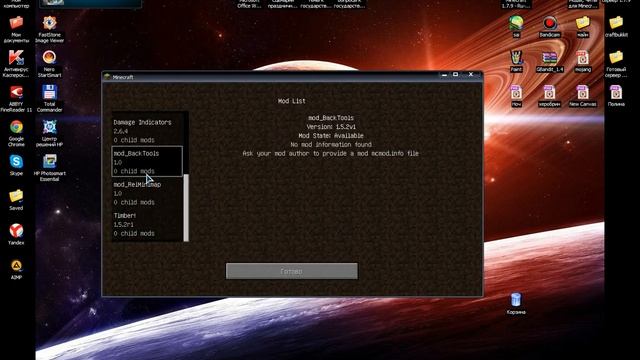Select mod_ReiMinimap in the mod list
This screenshot has width=640, height=360.
(147, 193)
